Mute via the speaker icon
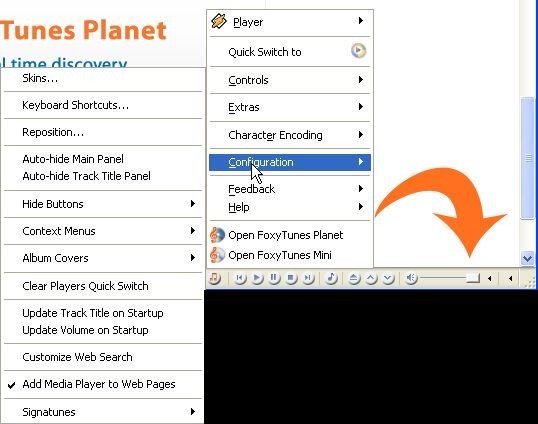The height and width of the screenshot is (424, 538). click(x=411, y=278)
